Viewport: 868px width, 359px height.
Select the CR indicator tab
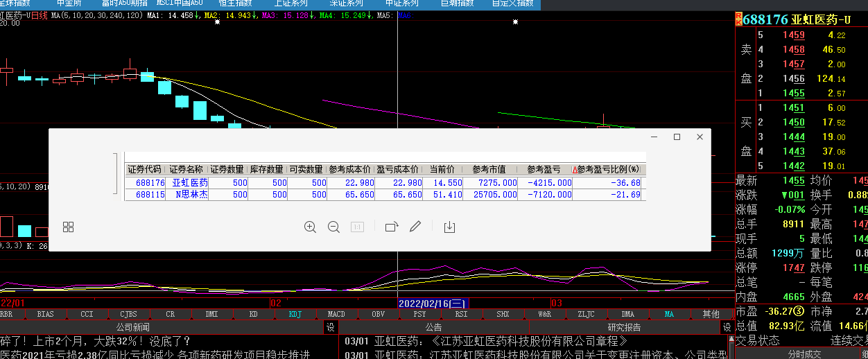point(170,314)
